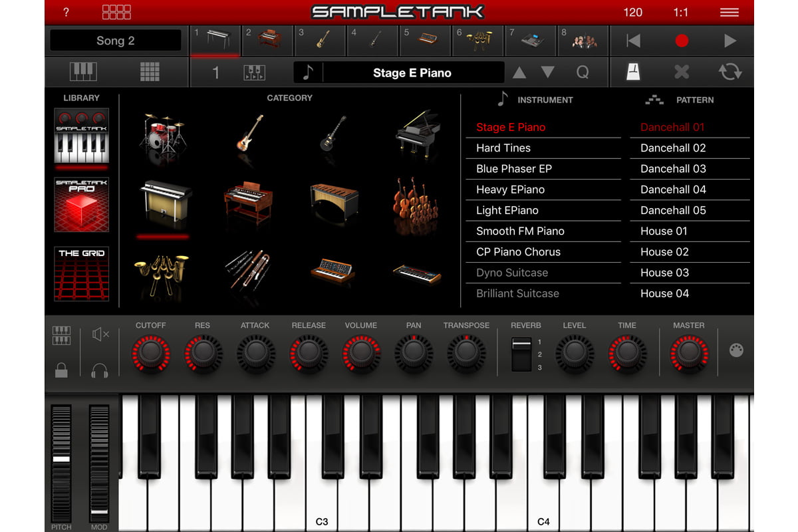Toggle the mute speaker icon
798x532 pixels.
[100, 334]
